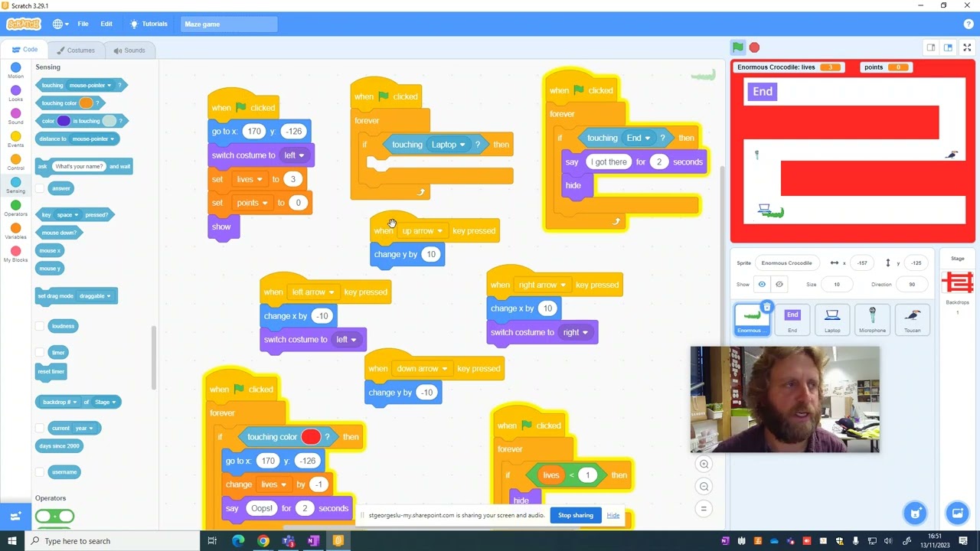Click the blue color swatch in color touching block
The height and width of the screenshot is (551, 980).
pos(64,121)
